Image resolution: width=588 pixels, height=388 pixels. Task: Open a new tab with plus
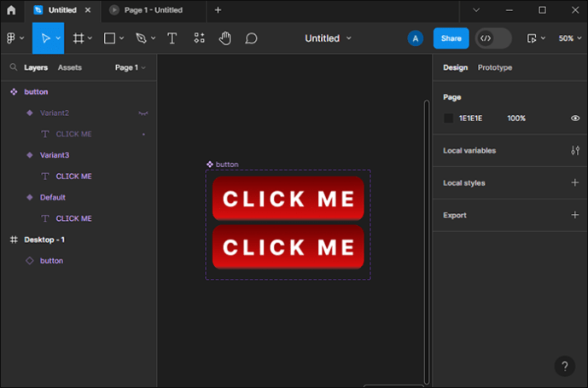point(218,10)
